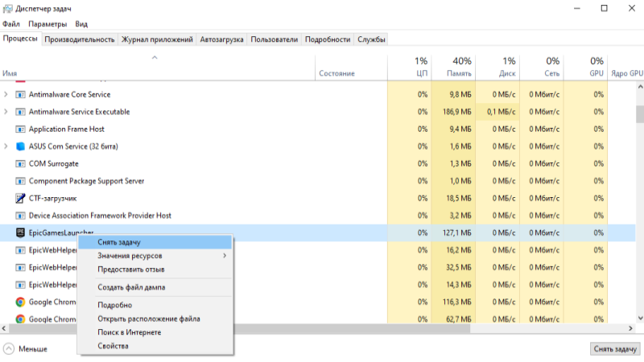Switch to the Подробности tab

point(328,39)
